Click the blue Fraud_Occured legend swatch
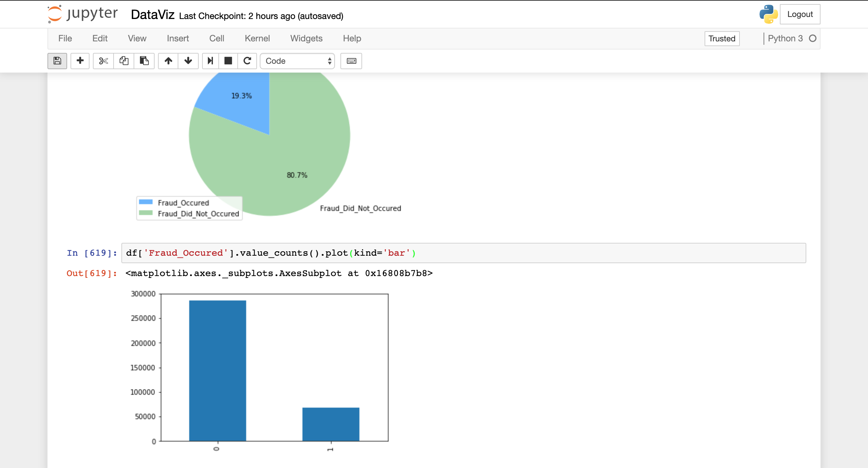Image resolution: width=868 pixels, height=468 pixels. point(146,202)
